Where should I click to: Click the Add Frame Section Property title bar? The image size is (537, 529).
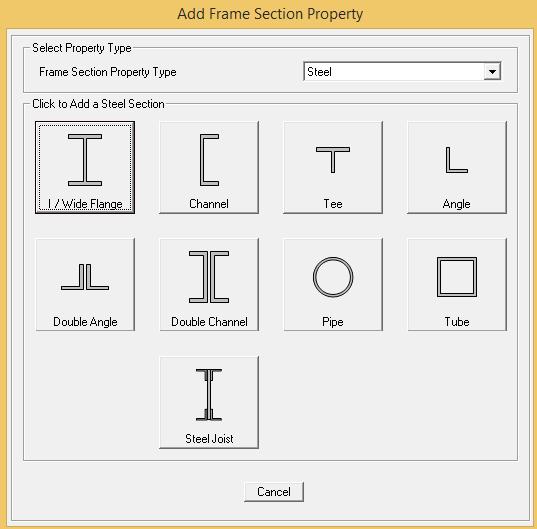(x=270, y=14)
